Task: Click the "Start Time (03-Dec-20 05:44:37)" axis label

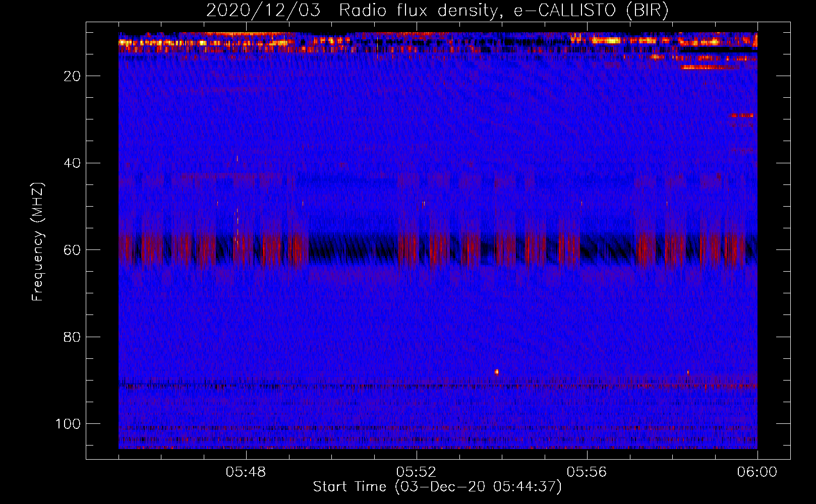Action: pyautogui.click(x=437, y=487)
